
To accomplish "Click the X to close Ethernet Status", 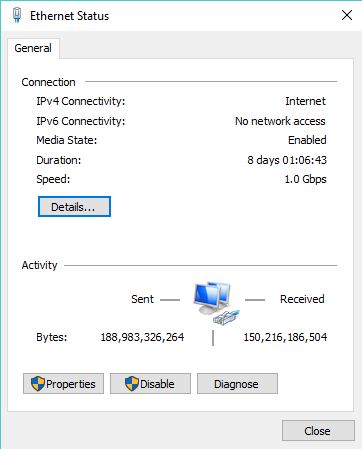I will pyautogui.click(x=347, y=15).
